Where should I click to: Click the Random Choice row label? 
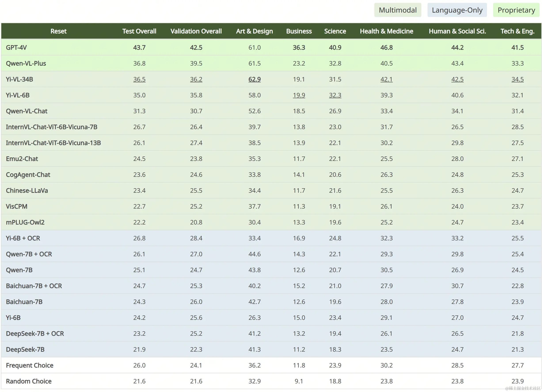click(29, 381)
